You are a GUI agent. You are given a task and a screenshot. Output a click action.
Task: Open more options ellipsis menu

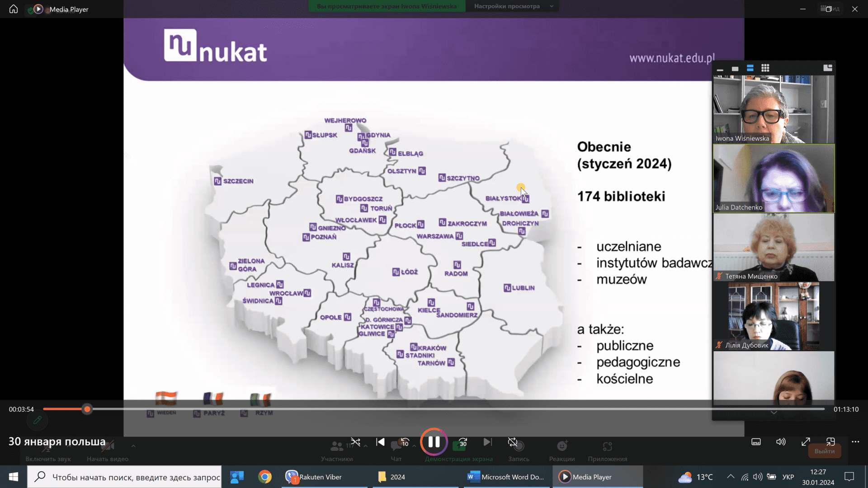pyautogui.click(x=855, y=442)
